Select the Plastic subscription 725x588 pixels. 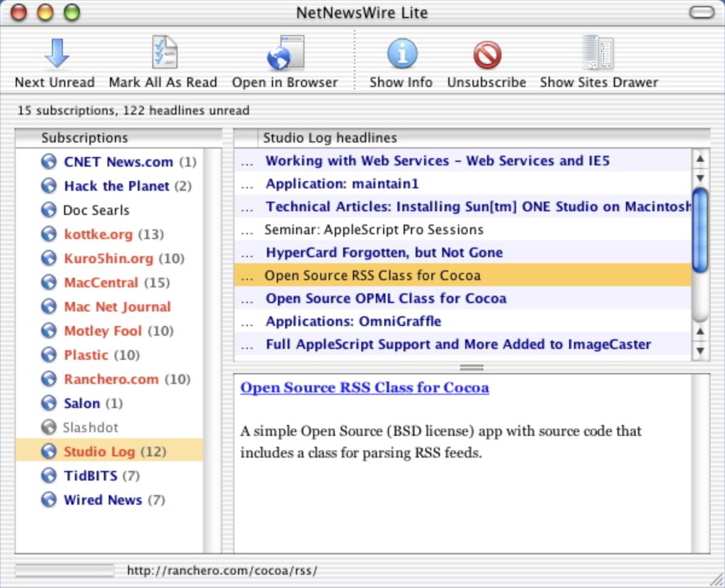pos(110,355)
